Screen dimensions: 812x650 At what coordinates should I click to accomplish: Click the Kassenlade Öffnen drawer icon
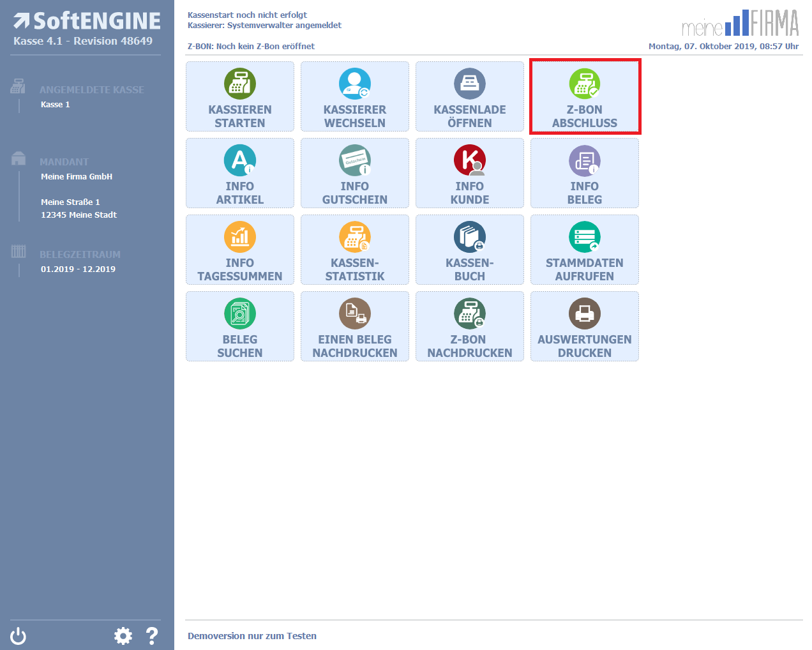470,84
